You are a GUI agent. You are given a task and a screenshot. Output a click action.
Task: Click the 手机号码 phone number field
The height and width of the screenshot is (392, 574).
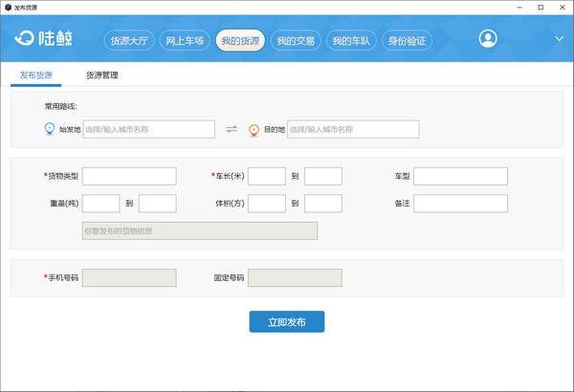coord(129,277)
